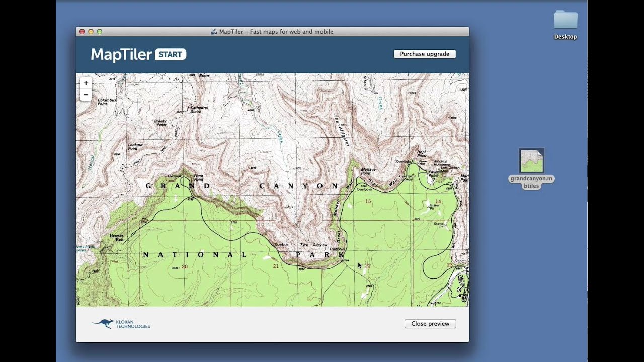Click the NATIONAL label on map
Image resolution: width=644 pixels, height=362 pixels.
click(195, 255)
